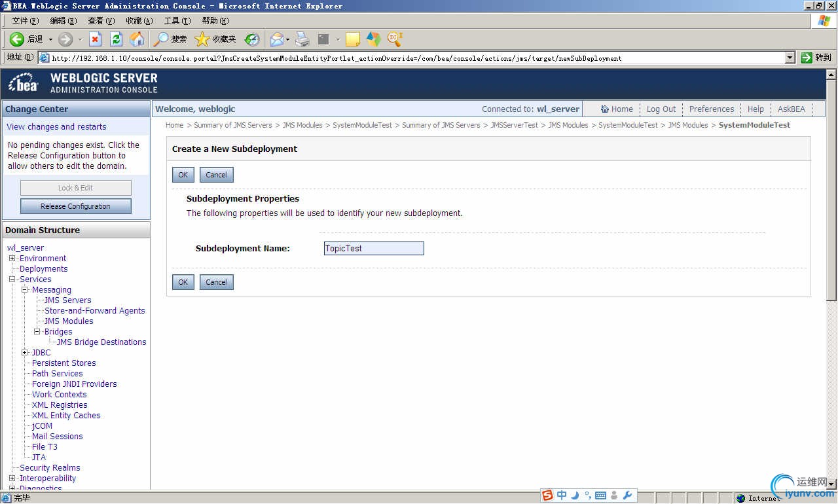This screenshot has height=504, width=838.
Task: Open Favorites star icon in toolbar
Action: (x=202, y=39)
